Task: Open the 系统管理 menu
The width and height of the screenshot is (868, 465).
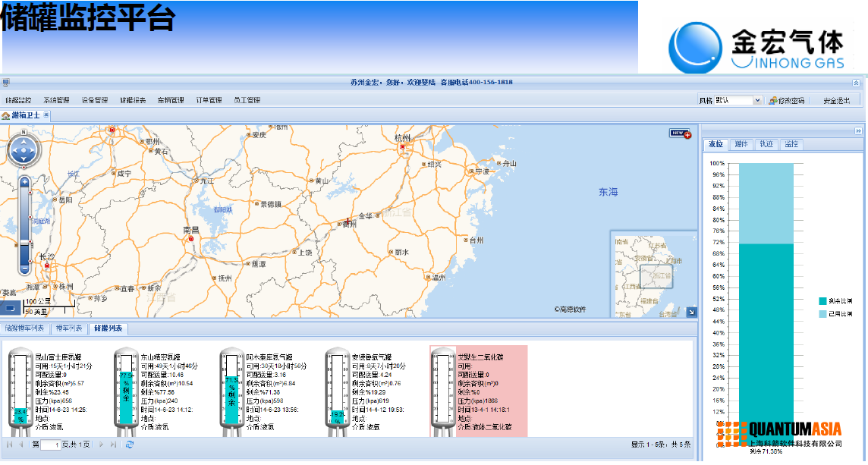Action: (56, 100)
